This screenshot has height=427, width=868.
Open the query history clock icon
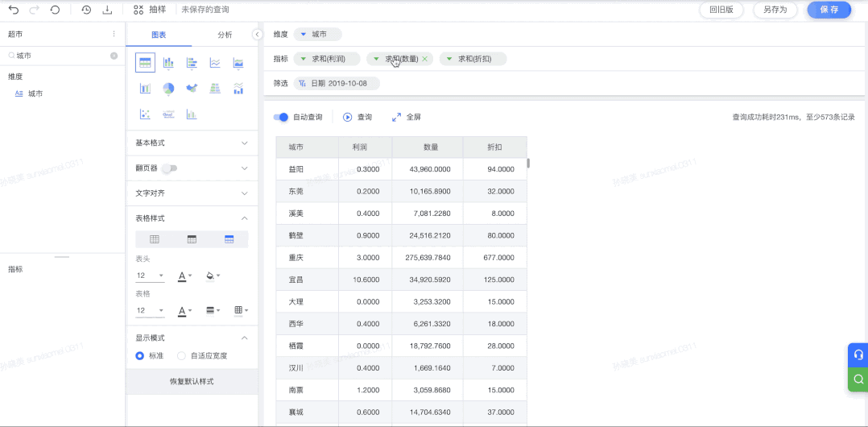click(86, 10)
